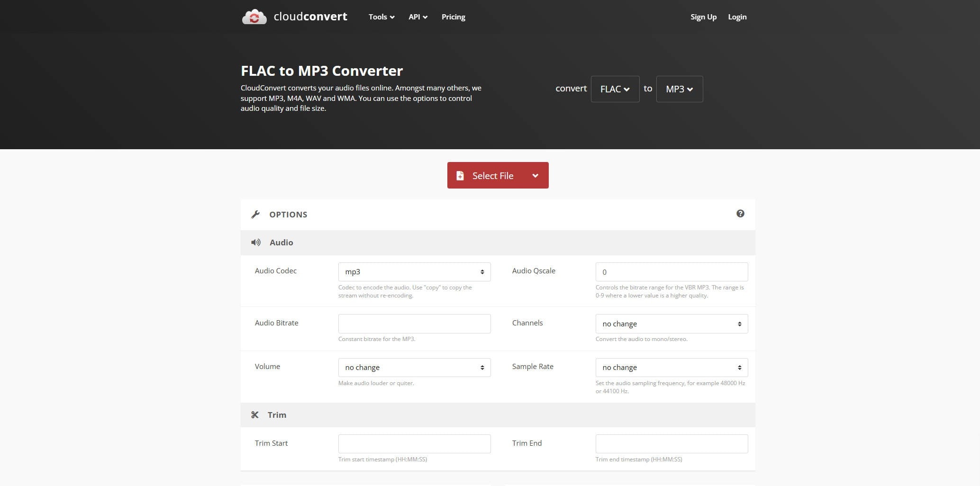Focus the Trim End input field
Image resolution: width=980 pixels, height=486 pixels.
[671, 444]
